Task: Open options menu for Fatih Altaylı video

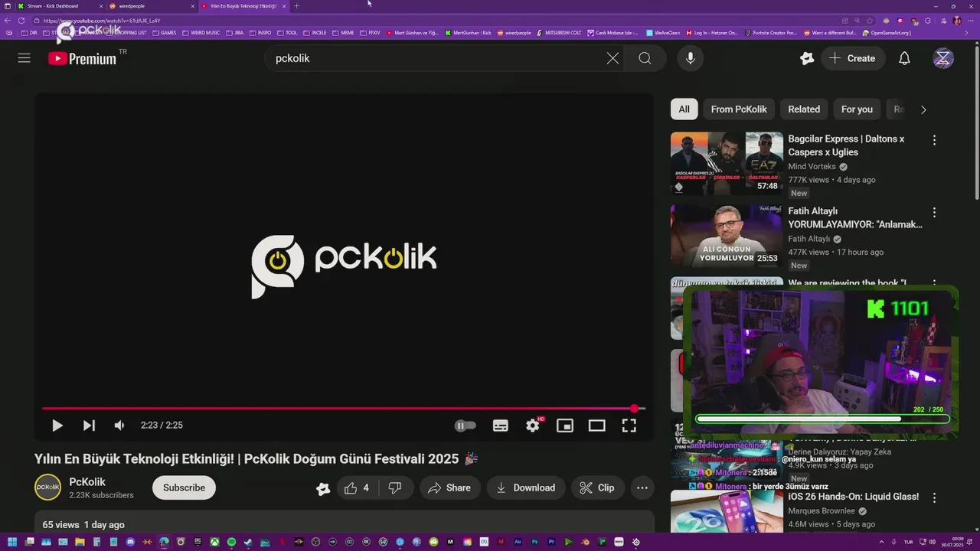Action: [x=934, y=212]
